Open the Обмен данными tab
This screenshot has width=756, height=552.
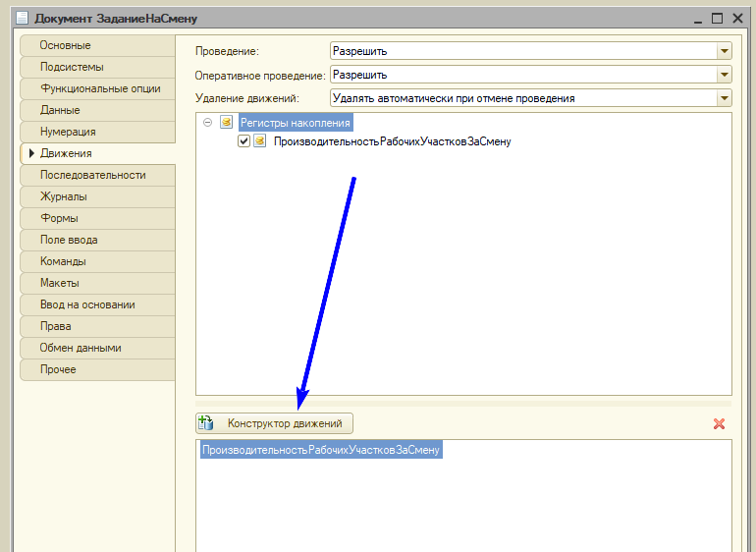[81, 348]
